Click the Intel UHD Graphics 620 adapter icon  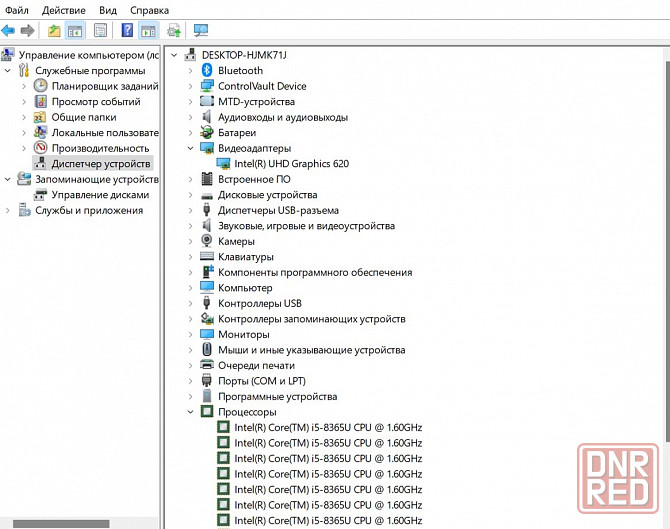(223, 163)
